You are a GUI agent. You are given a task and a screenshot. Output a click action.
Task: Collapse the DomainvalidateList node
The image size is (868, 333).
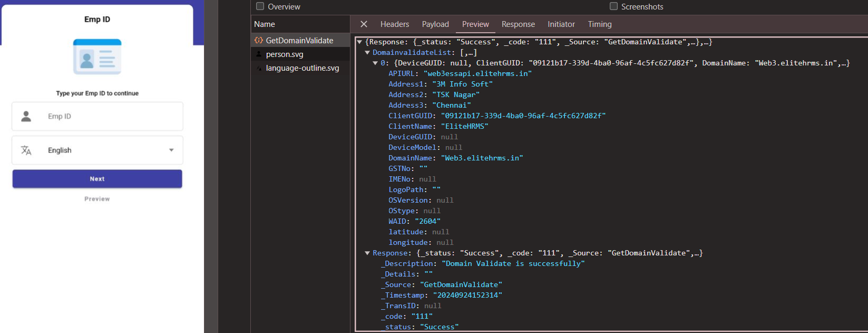(367, 53)
